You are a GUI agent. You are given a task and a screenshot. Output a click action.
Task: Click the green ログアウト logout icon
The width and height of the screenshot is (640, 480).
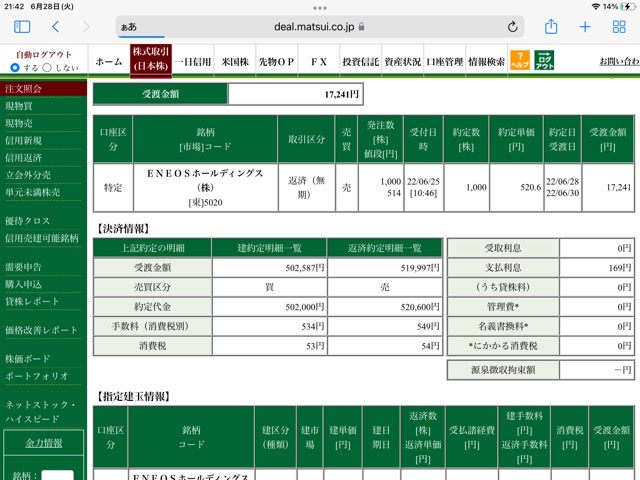[x=544, y=60]
